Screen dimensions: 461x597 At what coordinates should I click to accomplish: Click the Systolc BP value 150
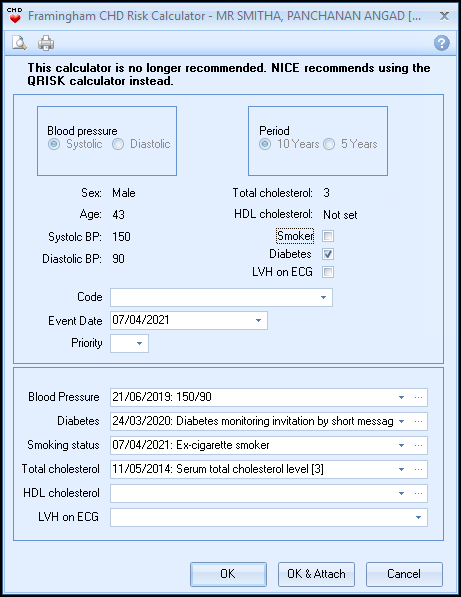coord(121,237)
